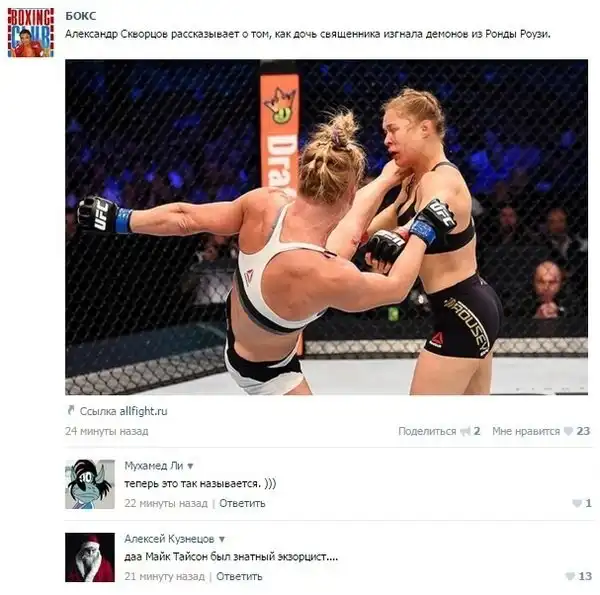Click the Boxing Club group avatar

coord(31,32)
